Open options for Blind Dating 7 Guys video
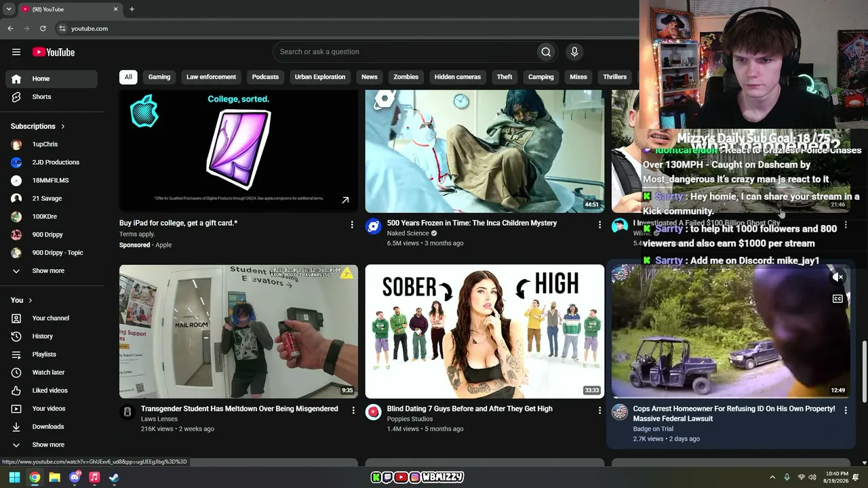Screen dimensions: 868x488 tap(599, 410)
